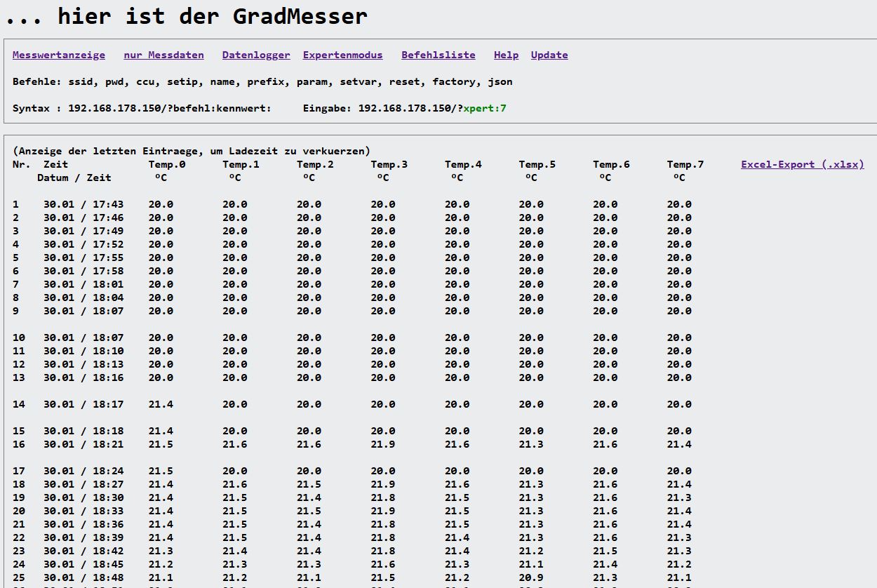Screen dimensions: 877x588
Task: Click the Temp.3 column header
Action: [x=389, y=164]
